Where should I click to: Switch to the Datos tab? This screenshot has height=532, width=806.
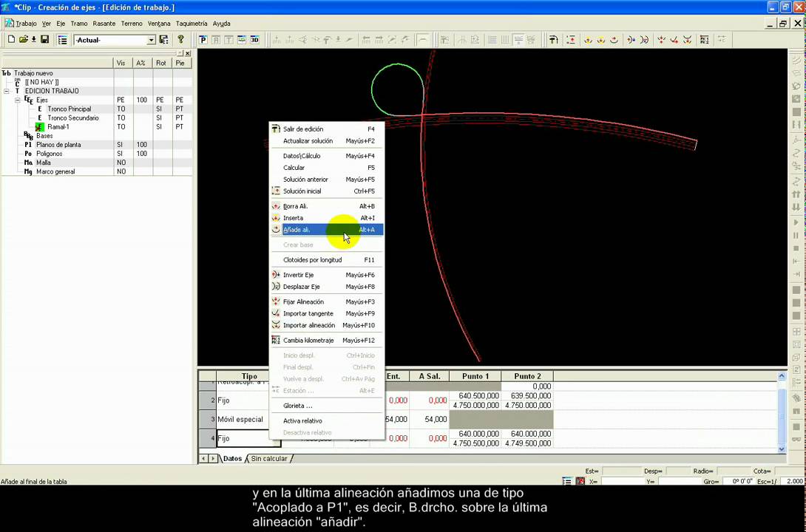pyautogui.click(x=232, y=459)
